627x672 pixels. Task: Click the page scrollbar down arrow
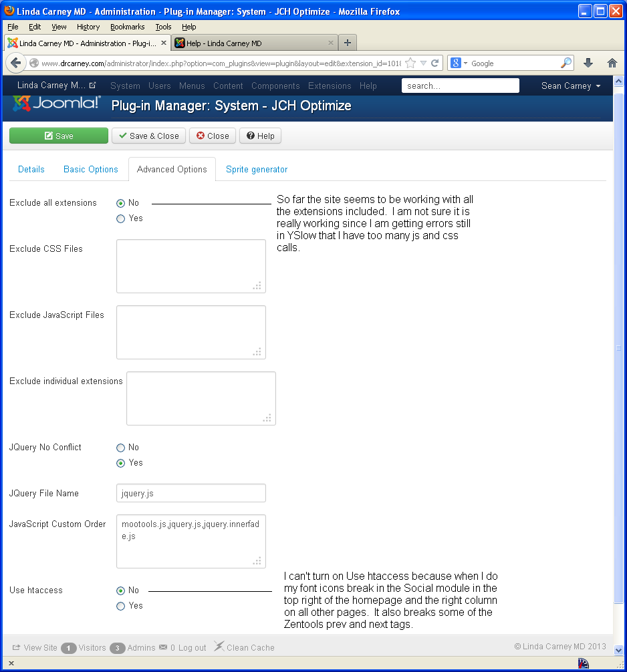pos(618,650)
